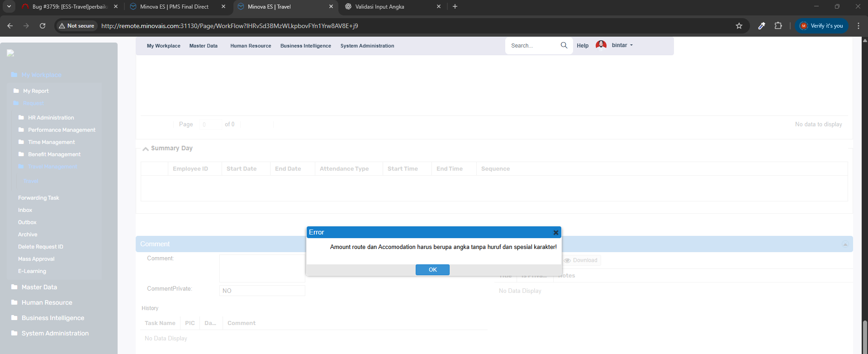This screenshot has width=868, height=354.
Task: Open Chrome three-dot menu
Action: click(858, 26)
